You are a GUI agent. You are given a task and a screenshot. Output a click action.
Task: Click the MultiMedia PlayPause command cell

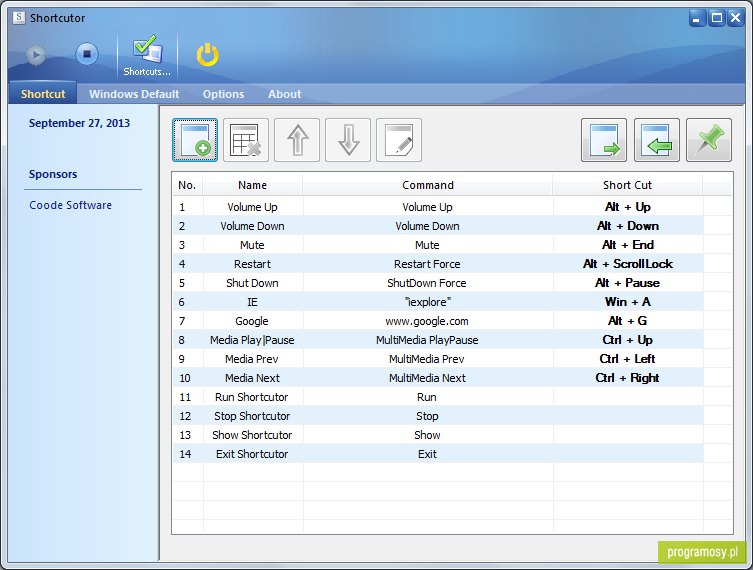(x=427, y=340)
